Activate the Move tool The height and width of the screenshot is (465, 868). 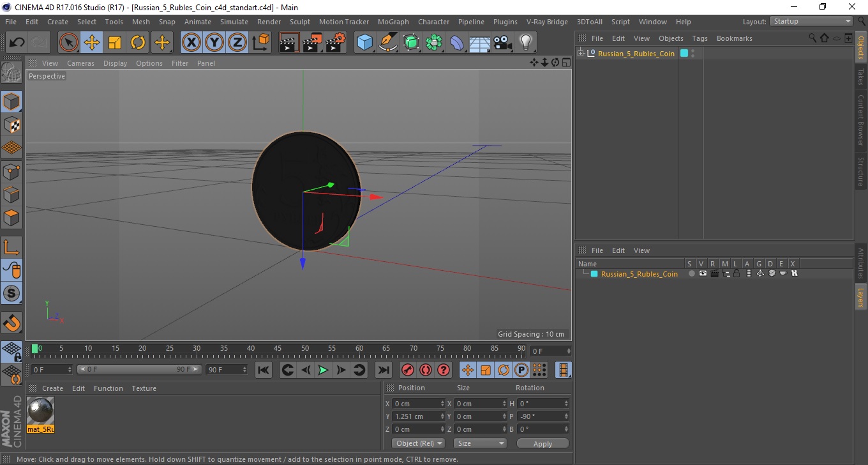pyautogui.click(x=92, y=43)
